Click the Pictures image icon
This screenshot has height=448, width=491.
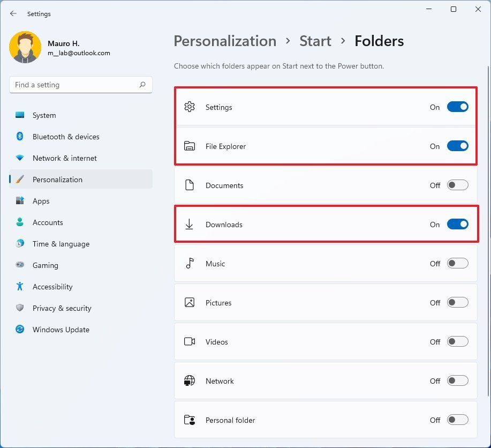(x=190, y=302)
